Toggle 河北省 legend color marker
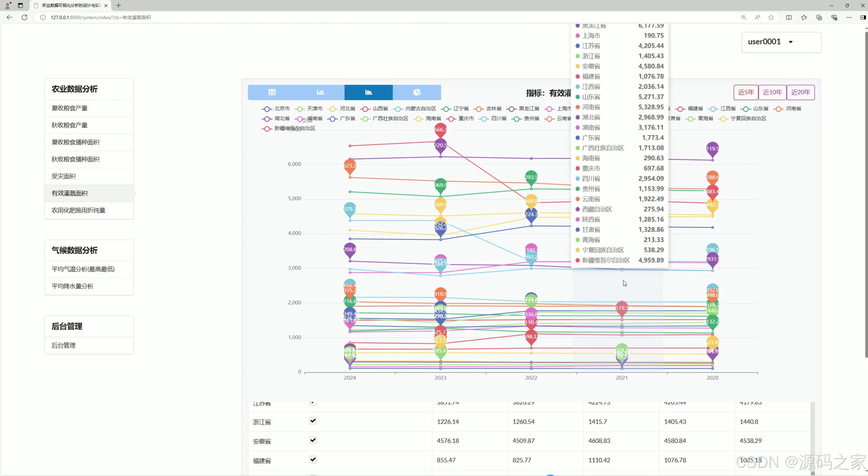The width and height of the screenshot is (868, 476). pyautogui.click(x=332, y=109)
